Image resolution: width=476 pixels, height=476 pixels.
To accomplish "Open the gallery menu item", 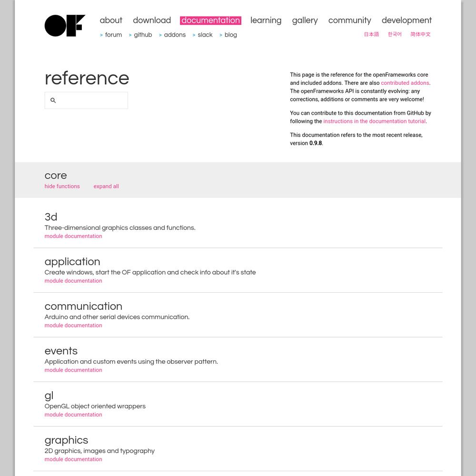I will pyautogui.click(x=305, y=20).
